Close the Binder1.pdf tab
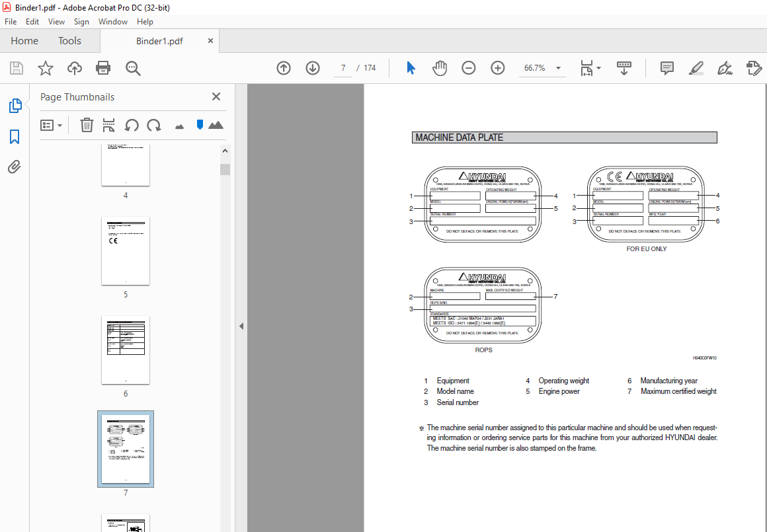This screenshot has height=532, width=767. [210, 40]
